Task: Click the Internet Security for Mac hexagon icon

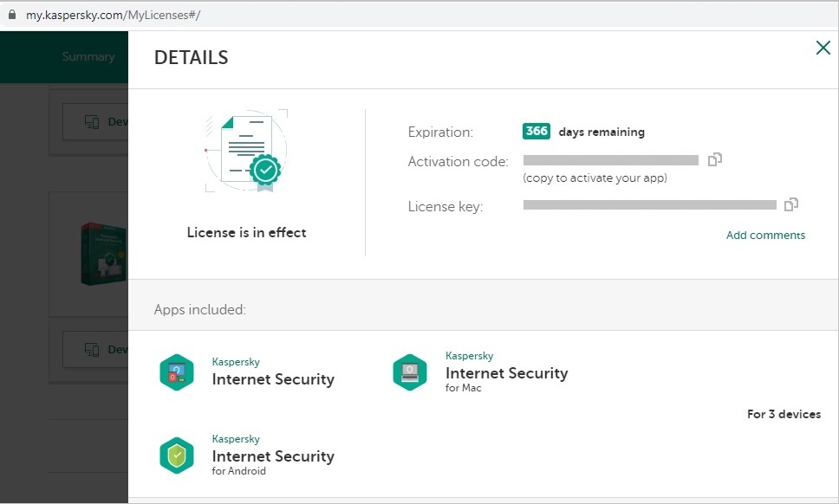Action: (x=410, y=372)
